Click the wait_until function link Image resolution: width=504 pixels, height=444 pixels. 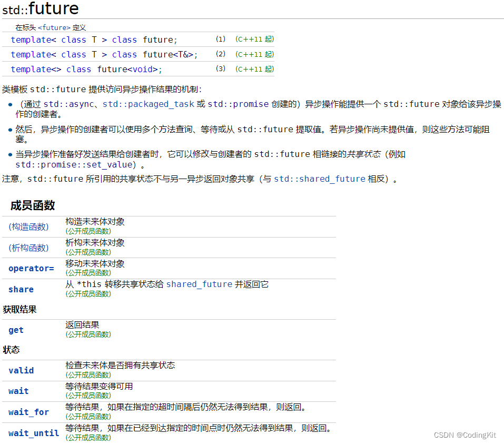point(33,432)
